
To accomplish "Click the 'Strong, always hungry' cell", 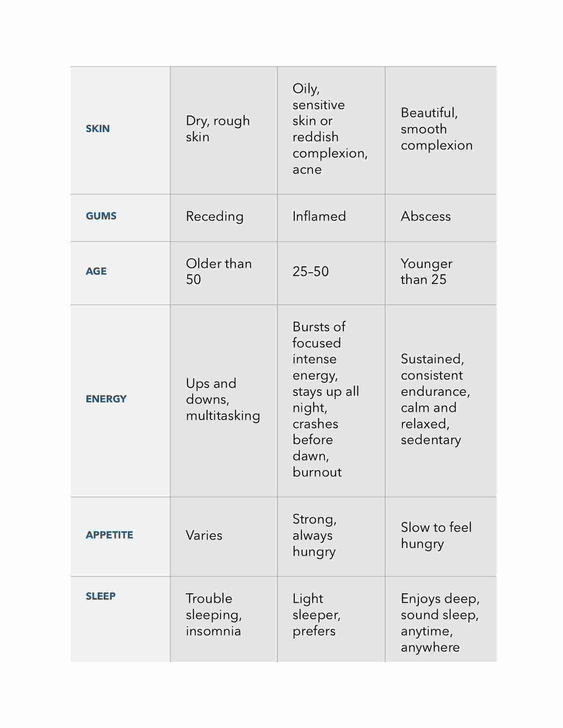I will coord(331,537).
